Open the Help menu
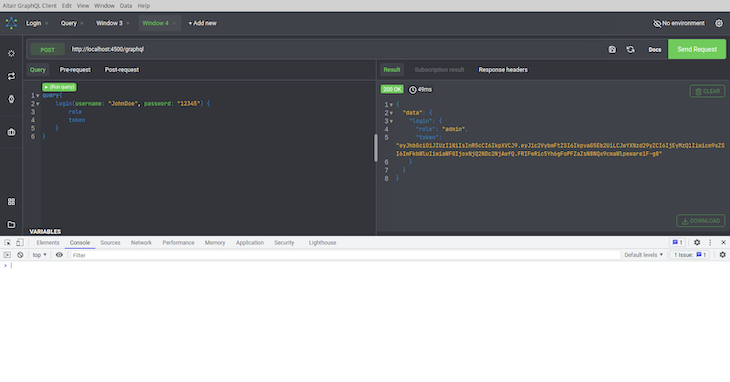Screen dimensions: 730x382 click(143, 6)
